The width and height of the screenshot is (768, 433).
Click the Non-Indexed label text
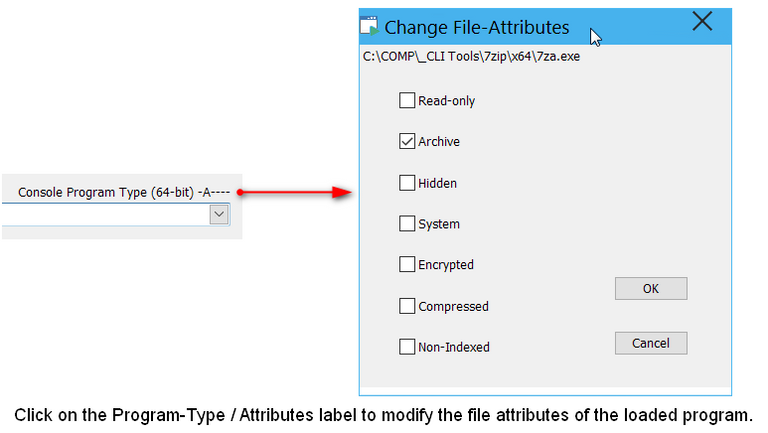(x=454, y=348)
